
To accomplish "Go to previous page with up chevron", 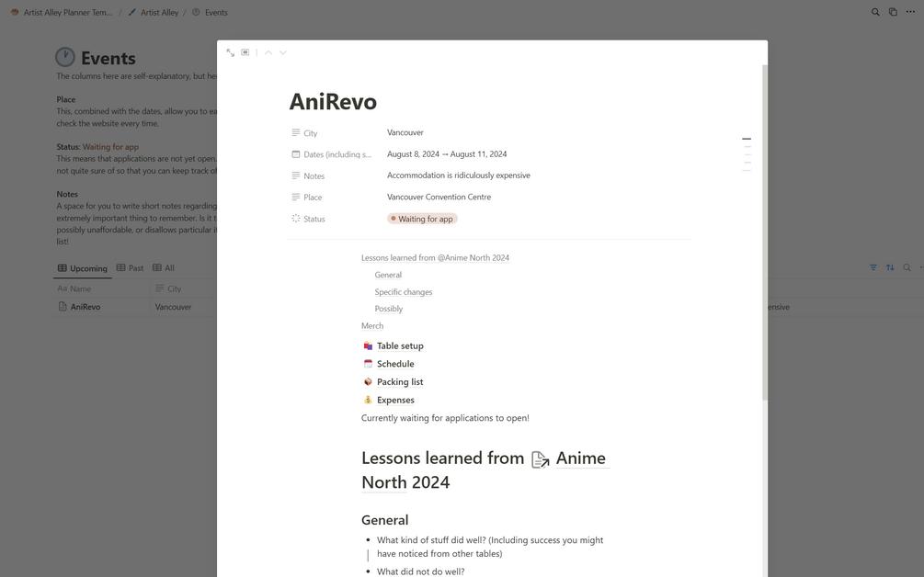I will click(268, 53).
